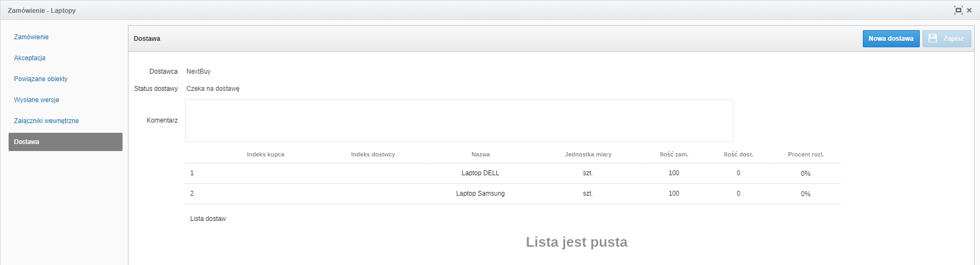Click the maximize window icon

click(958, 10)
